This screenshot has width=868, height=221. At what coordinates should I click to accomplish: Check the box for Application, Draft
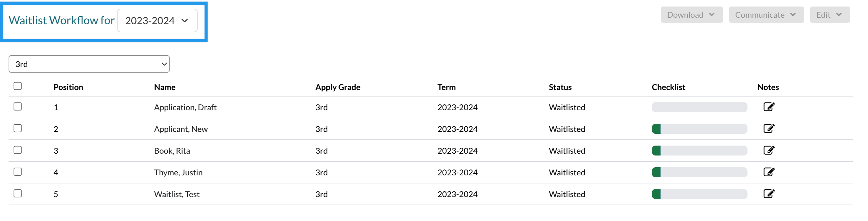click(17, 106)
